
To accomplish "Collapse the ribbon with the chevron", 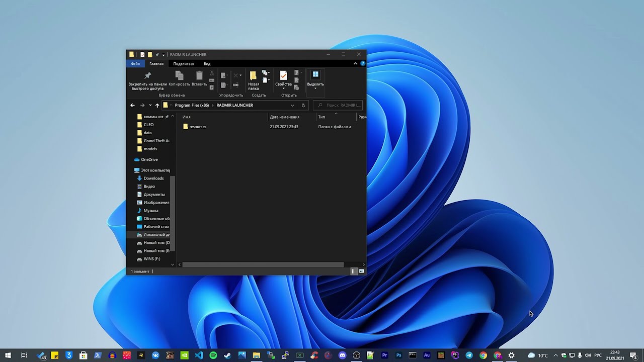I will pos(355,64).
